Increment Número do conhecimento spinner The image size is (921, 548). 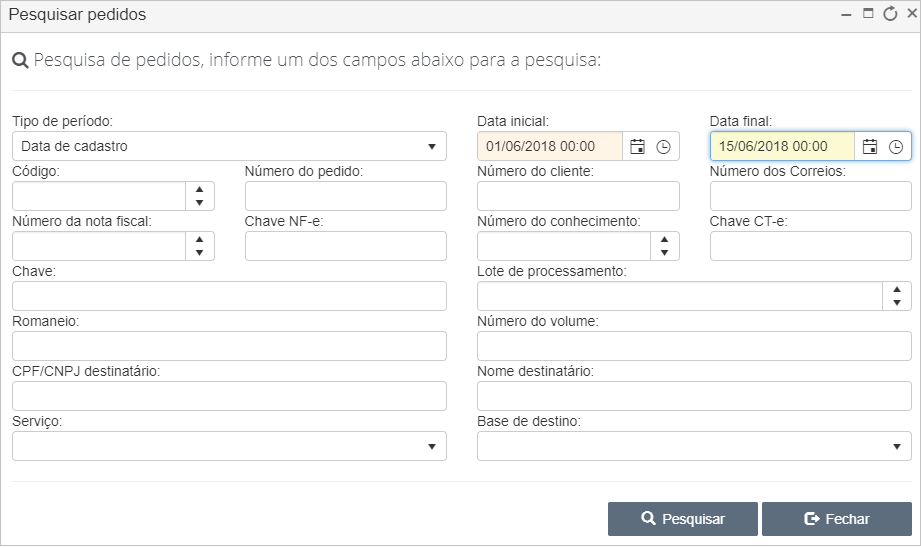click(x=664, y=240)
